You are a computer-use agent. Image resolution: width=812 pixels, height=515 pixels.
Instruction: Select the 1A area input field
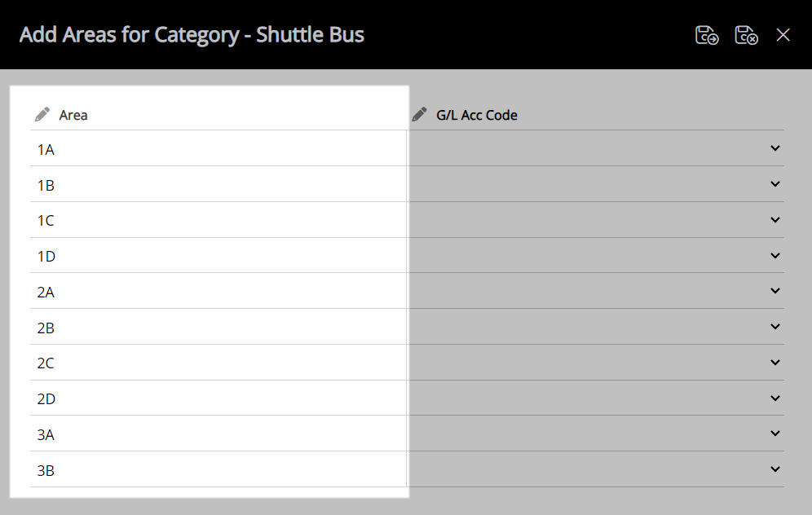218,148
